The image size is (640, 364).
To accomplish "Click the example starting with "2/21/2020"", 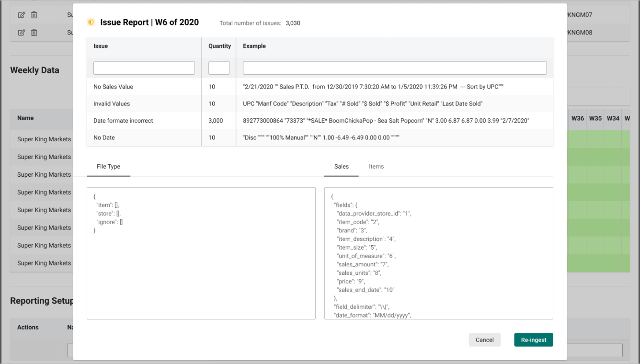I will pos(373,87).
